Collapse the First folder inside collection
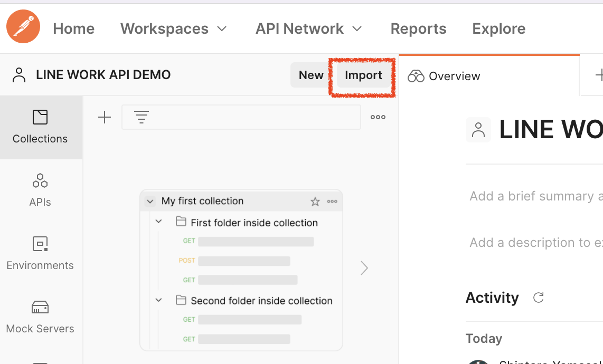Screen dimensions: 603x364 (x=158, y=222)
